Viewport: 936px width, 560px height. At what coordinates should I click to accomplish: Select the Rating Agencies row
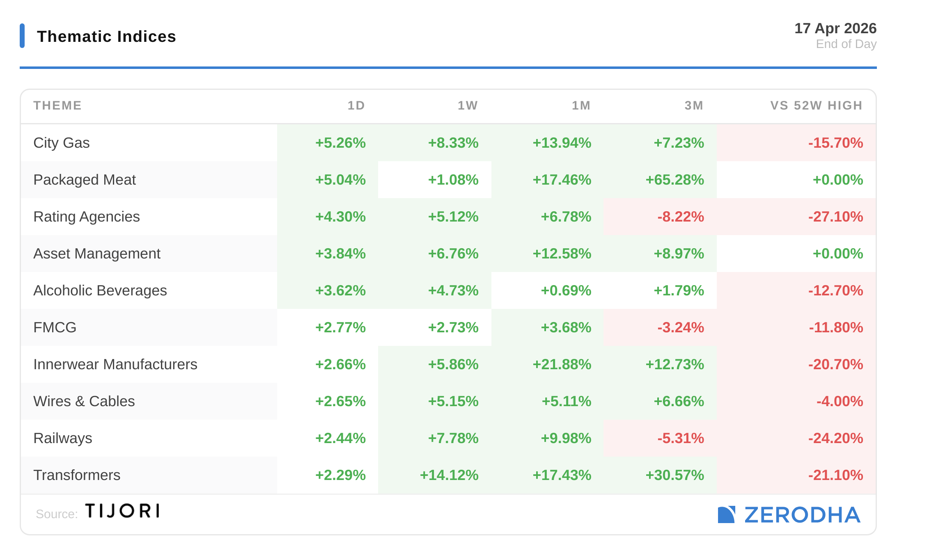[x=87, y=217]
